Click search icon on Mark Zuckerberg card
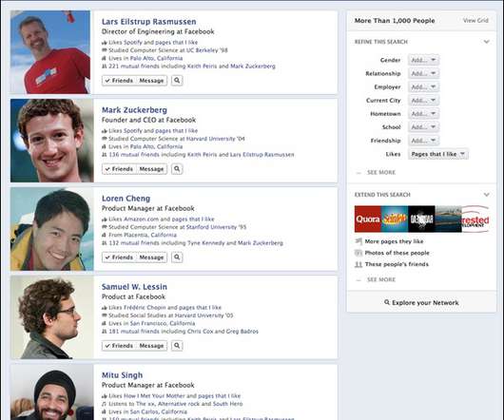The image size is (504, 420). [x=177, y=168]
